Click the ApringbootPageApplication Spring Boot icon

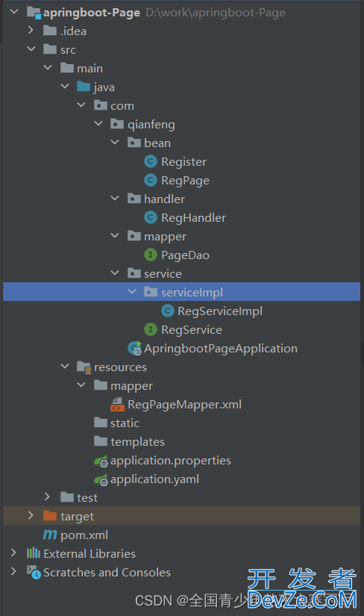135,348
